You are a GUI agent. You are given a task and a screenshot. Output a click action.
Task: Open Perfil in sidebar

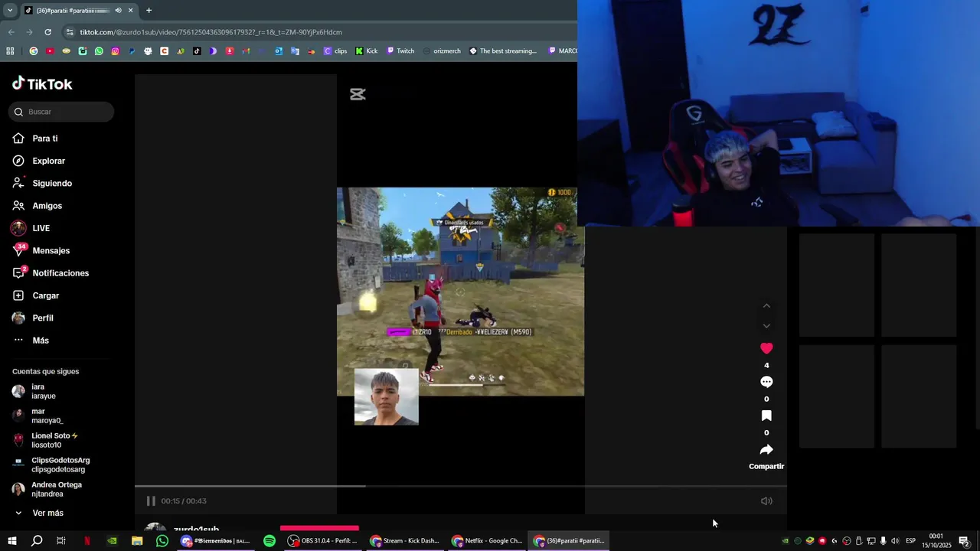point(33,318)
